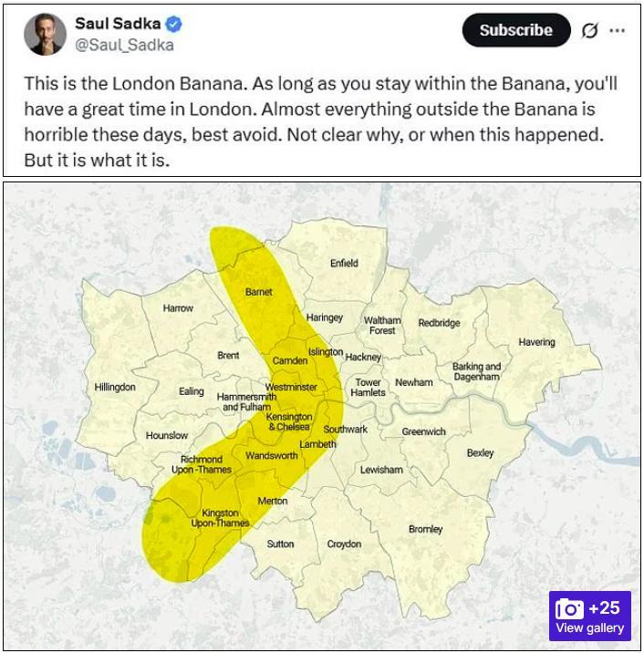644x653 pixels.
Task: Click the Grok slash-circle icon
Action: [x=590, y=30]
